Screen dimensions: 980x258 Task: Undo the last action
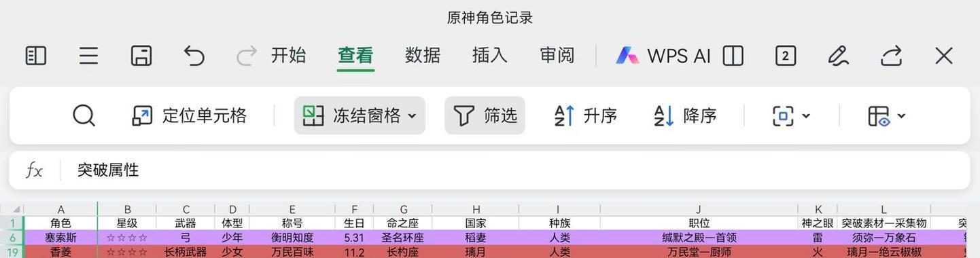tap(194, 56)
